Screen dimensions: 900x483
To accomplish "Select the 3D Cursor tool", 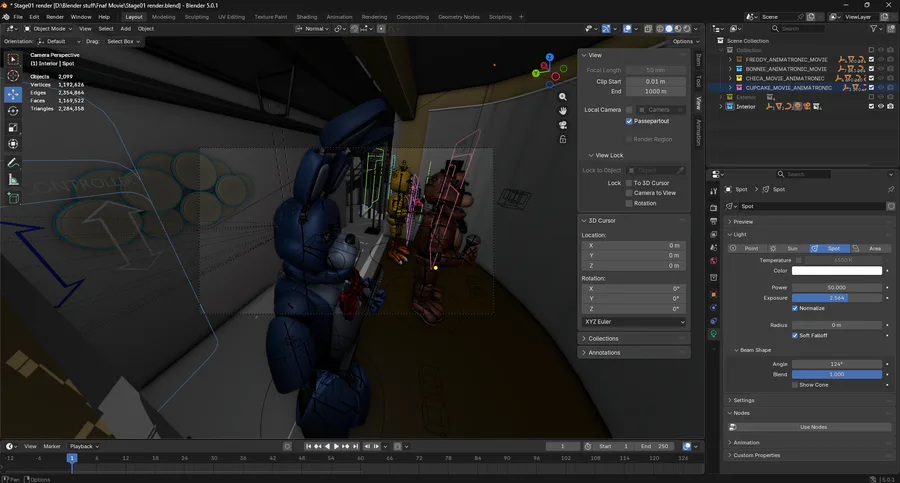I will pos(13,76).
